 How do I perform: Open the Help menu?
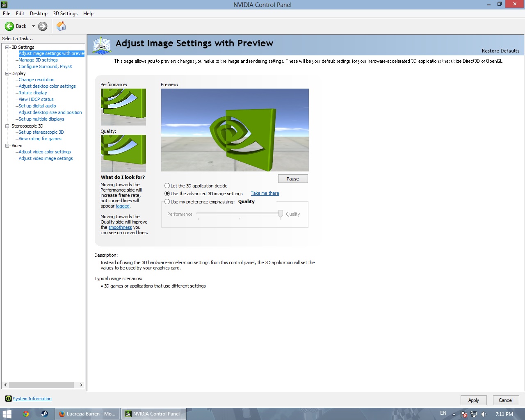(88, 14)
